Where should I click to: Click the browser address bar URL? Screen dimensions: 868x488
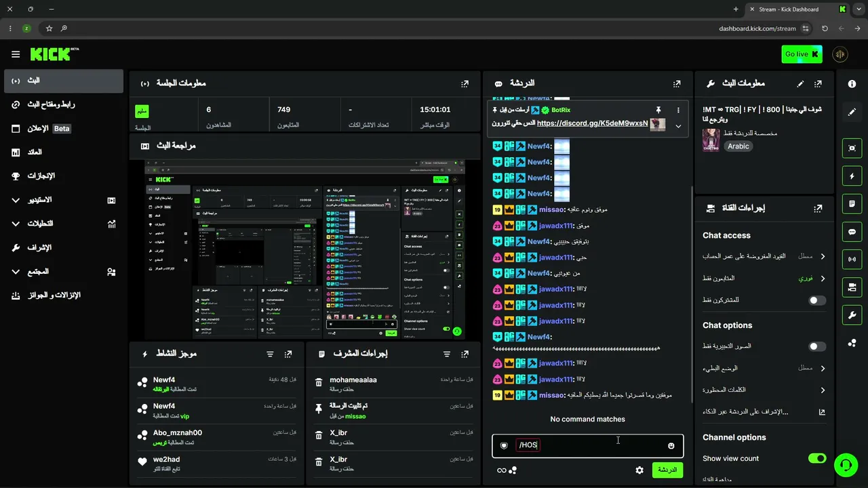(757, 28)
